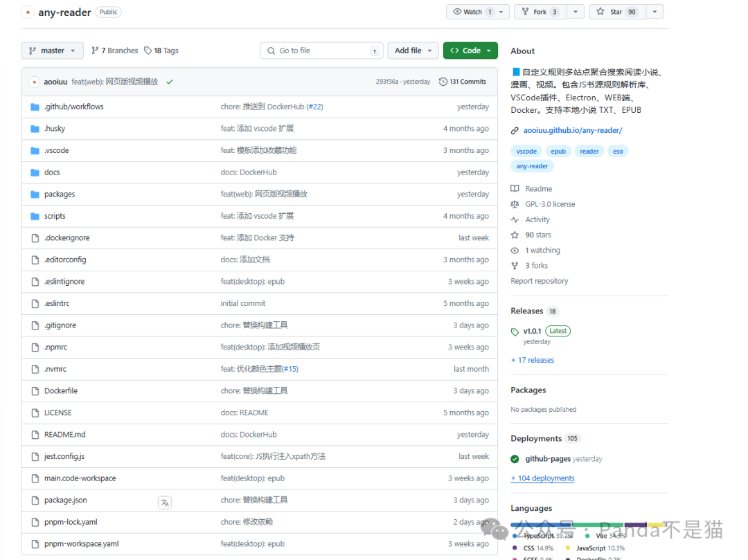Click the aooiuu avatar in commit bar

35,82
